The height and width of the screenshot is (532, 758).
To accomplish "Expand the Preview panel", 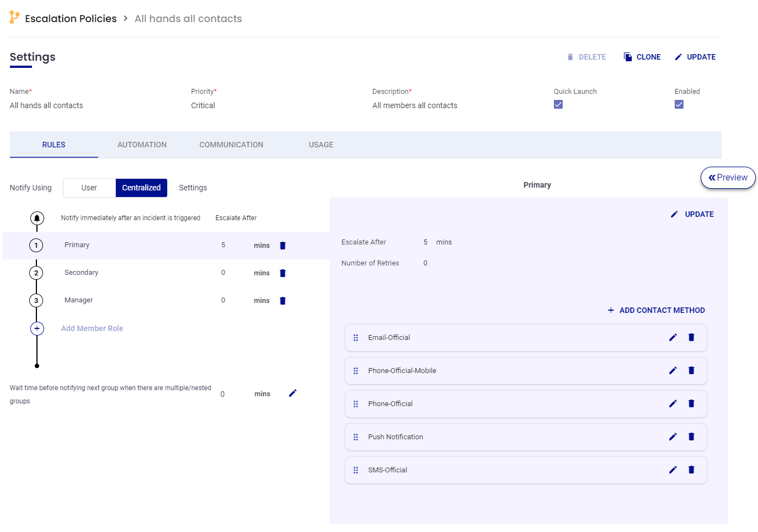I will [x=728, y=178].
